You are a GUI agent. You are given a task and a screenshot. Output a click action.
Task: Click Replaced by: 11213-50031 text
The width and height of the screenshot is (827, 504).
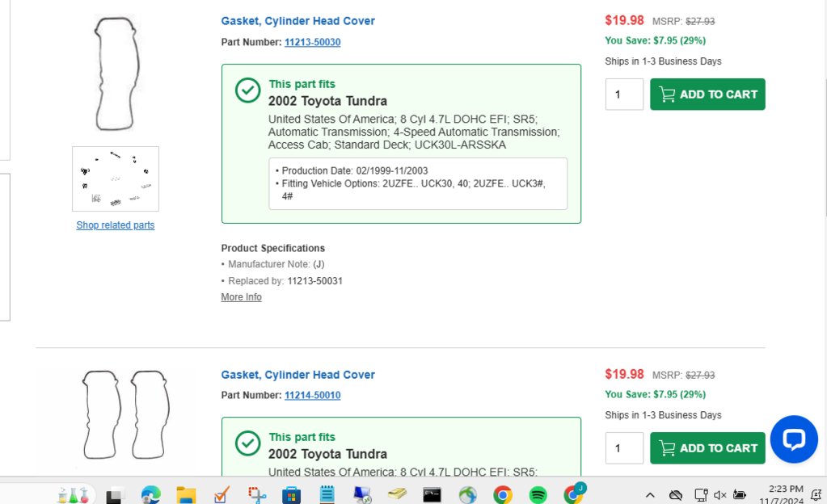(285, 281)
